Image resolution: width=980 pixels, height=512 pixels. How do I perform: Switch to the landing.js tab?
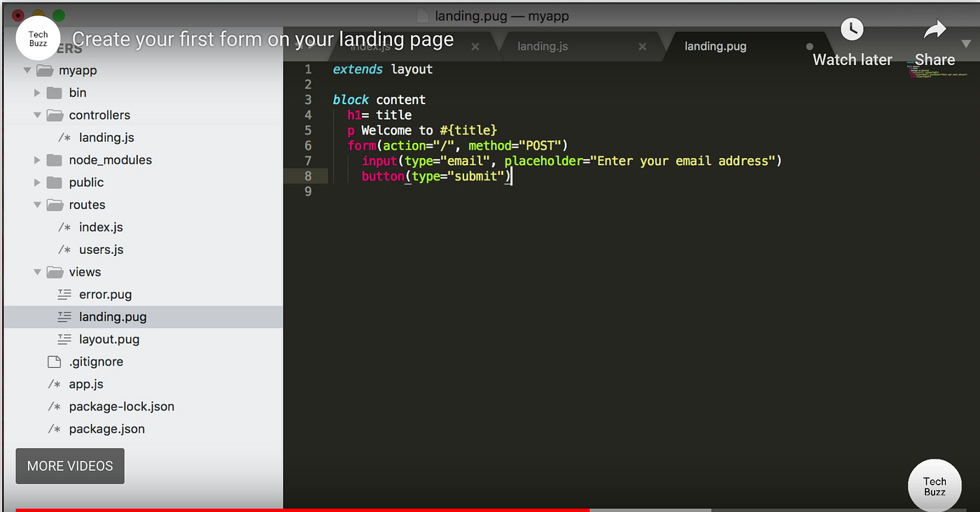(542, 45)
